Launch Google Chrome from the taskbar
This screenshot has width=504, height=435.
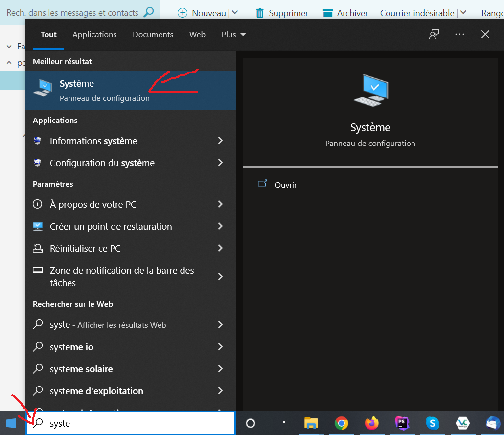coord(341,423)
